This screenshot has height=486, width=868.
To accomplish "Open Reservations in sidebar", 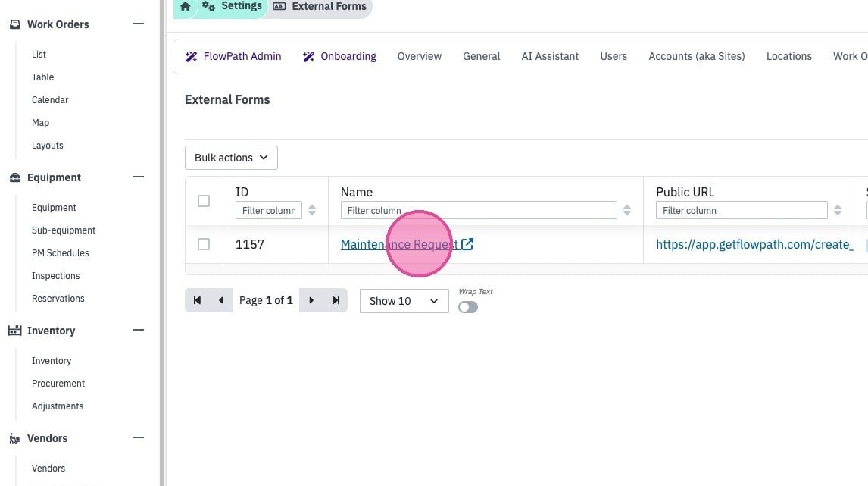I will [x=58, y=298].
